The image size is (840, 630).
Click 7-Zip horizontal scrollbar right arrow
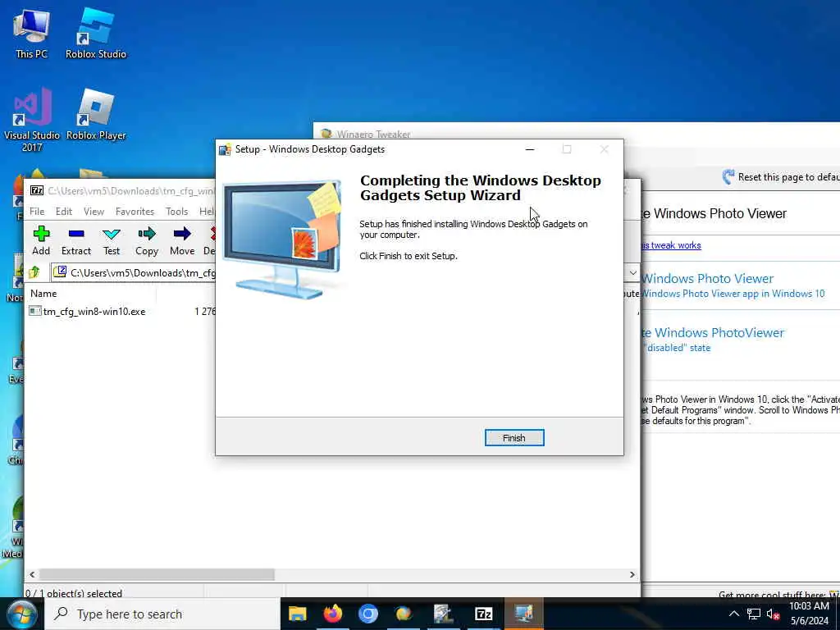(x=632, y=574)
